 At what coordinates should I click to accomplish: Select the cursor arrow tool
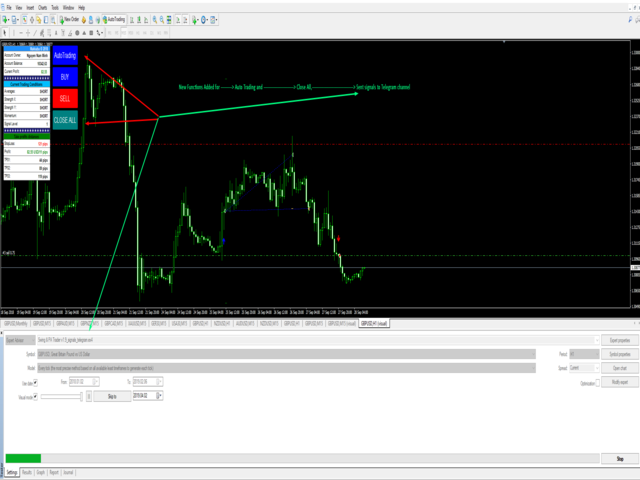tap(4, 33)
